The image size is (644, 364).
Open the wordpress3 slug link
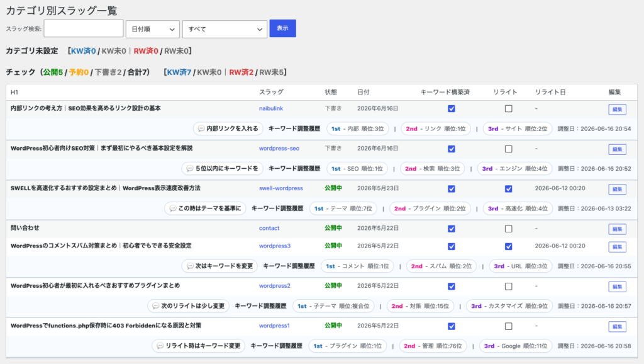(x=275, y=246)
